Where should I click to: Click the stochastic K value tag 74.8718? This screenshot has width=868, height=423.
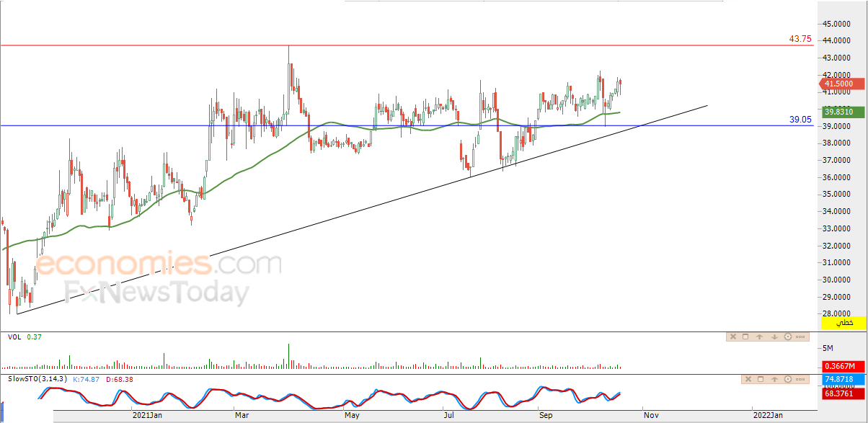843,379
